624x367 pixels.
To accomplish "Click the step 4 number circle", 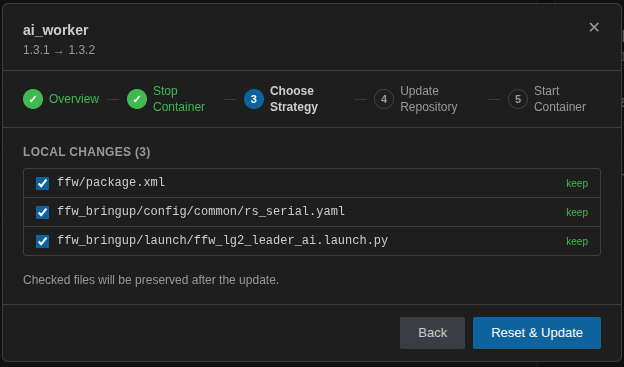I will (x=384, y=99).
